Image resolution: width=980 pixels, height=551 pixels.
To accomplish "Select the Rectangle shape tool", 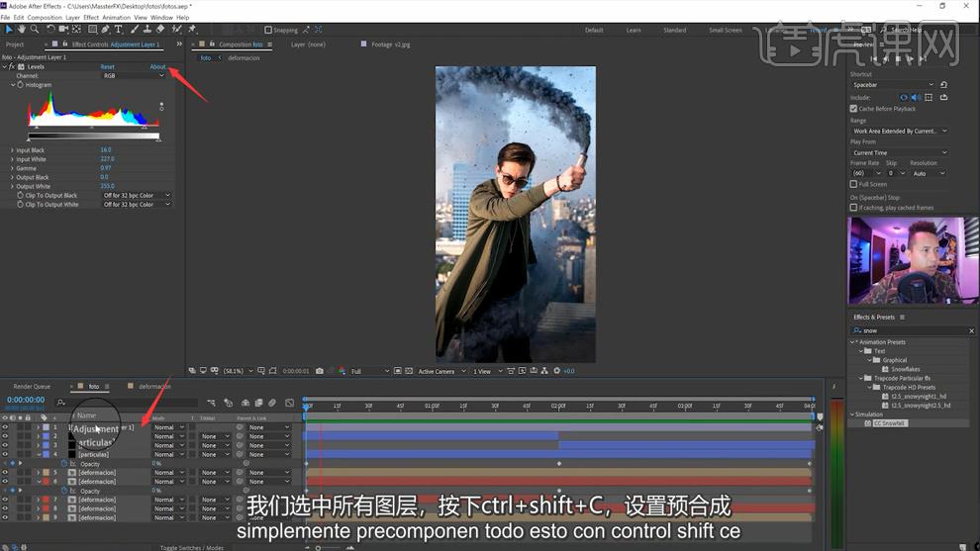I will [x=92, y=30].
